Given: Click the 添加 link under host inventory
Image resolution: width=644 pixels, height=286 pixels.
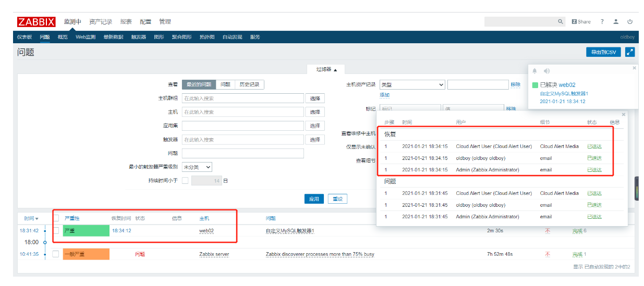Looking at the screenshot, I should coord(385,95).
